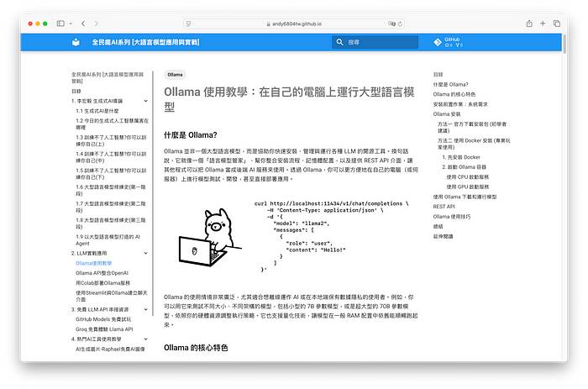Jump to Ollama 的核心特色 in contents
Screen dimensions: 588x389
point(454,94)
